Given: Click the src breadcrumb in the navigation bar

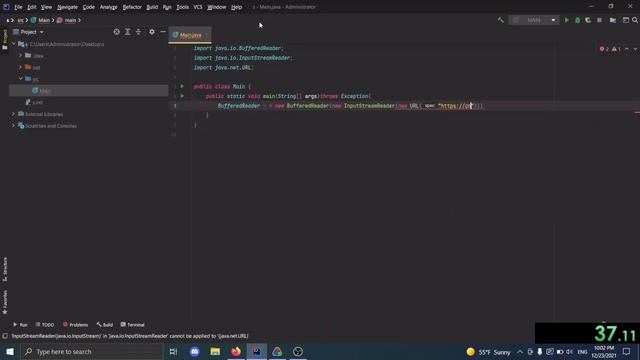Looking at the screenshot, I should [x=20, y=20].
